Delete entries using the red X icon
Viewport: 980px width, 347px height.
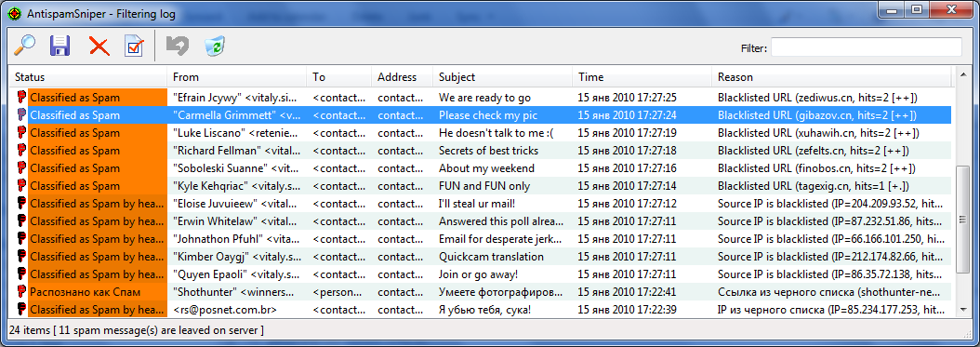click(99, 47)
